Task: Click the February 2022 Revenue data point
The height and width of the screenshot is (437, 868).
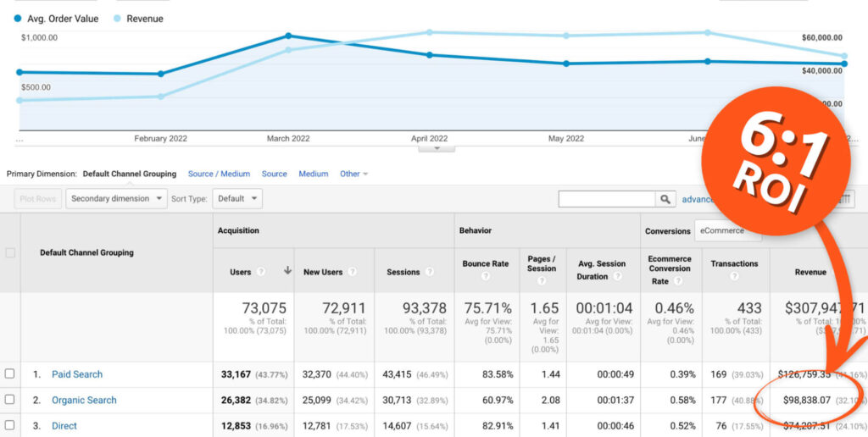Action: [x=160, y=97]
